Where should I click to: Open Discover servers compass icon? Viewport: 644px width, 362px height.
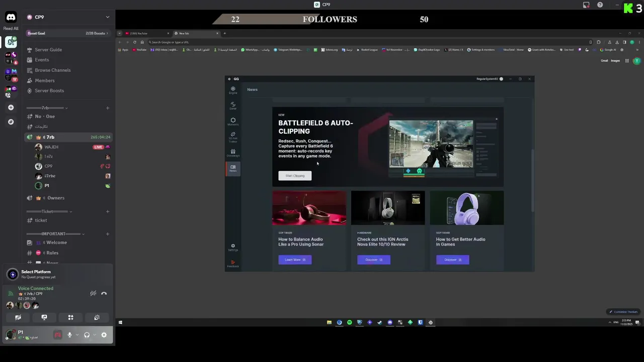click(x=11, y=122)
